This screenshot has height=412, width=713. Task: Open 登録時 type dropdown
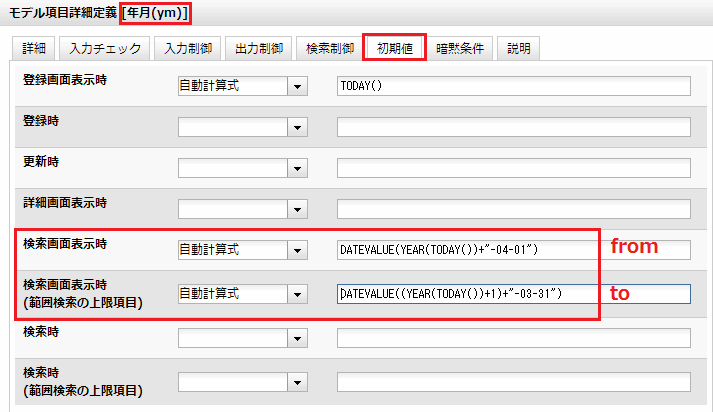click(243, 127)
